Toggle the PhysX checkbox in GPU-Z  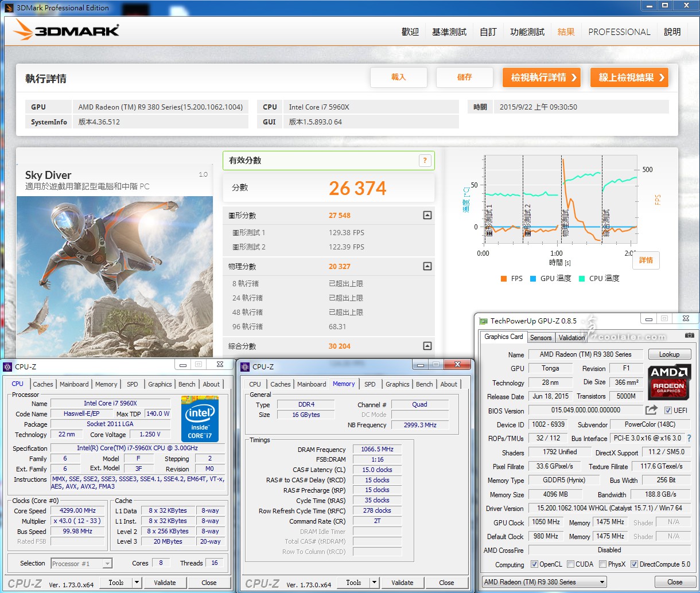[602, 564]
